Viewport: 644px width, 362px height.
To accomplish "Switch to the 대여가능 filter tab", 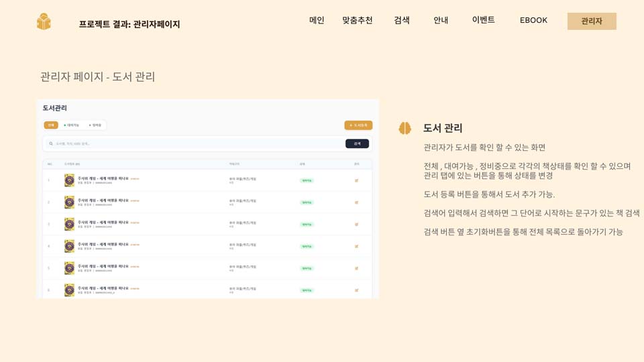I will pyautogui.click(x=71, y=125).
